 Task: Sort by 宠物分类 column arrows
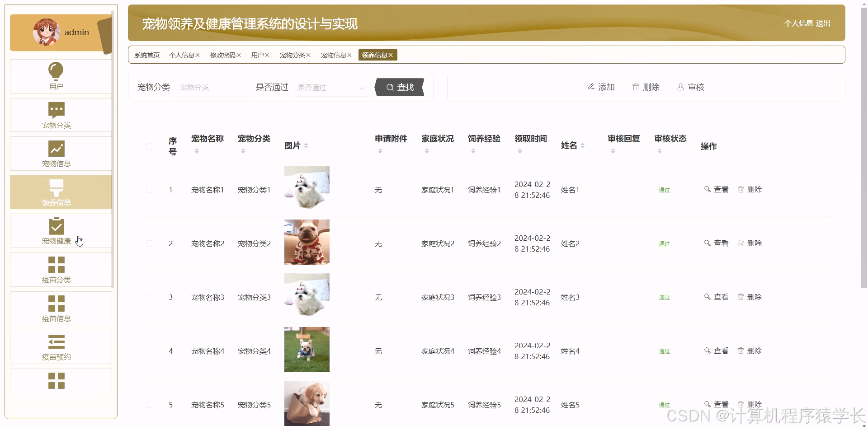point(243,151)
